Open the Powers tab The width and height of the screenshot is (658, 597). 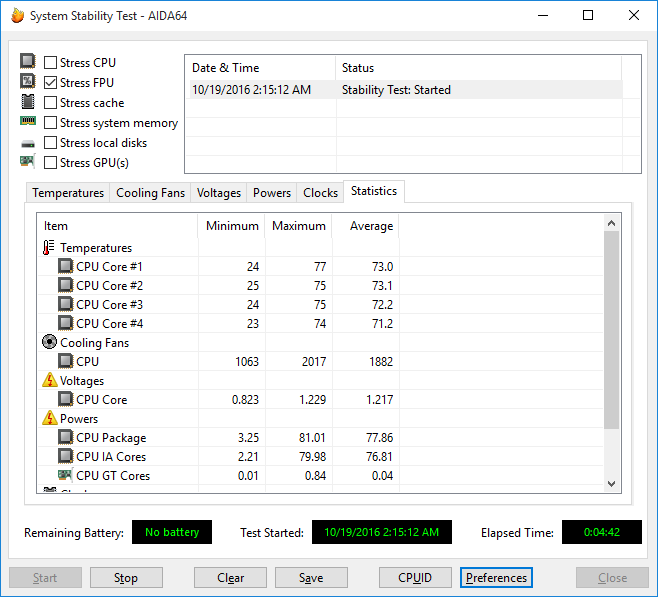pyautogui.click(x=272, y=193)
